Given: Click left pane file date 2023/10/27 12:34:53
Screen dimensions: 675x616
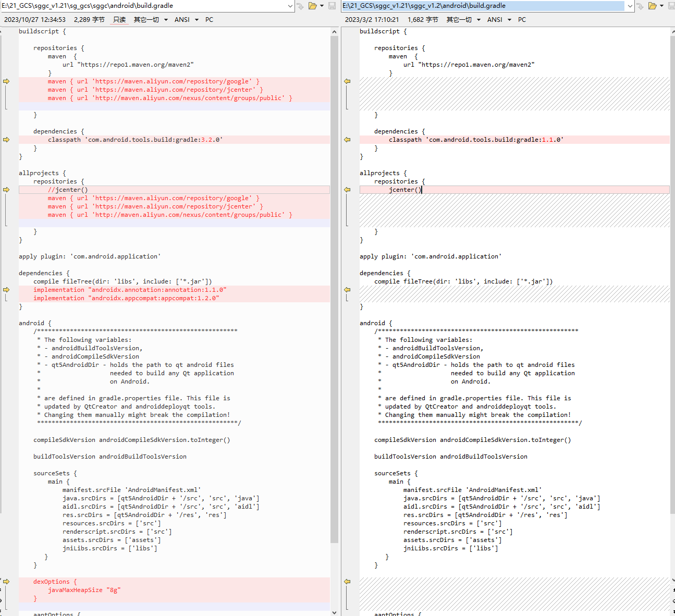Looking at the screenshot, I should pos(35,20).
